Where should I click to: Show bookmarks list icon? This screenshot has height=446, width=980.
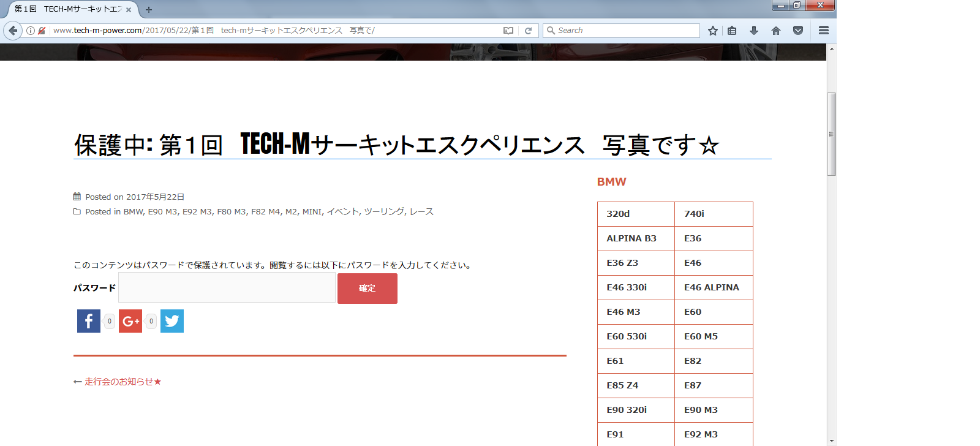click(732, 31)
